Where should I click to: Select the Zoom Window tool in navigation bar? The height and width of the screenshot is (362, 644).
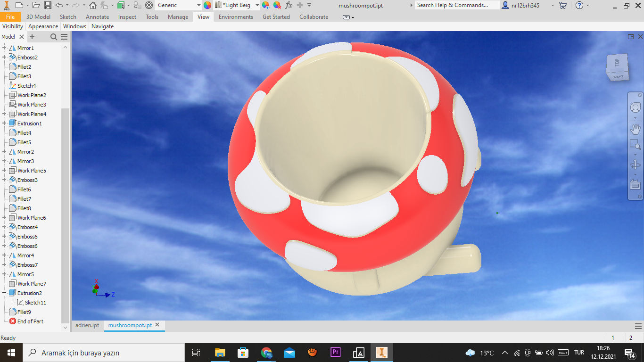[x=635, y=145]
